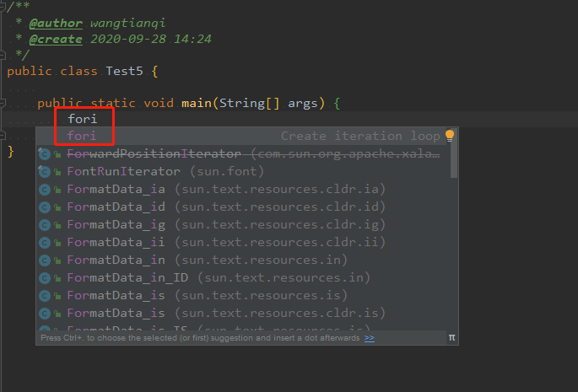The image size is (578, 392).
Task: Click the 2020-09-28 14:24 date text
Action: click(x=151, y=39)
